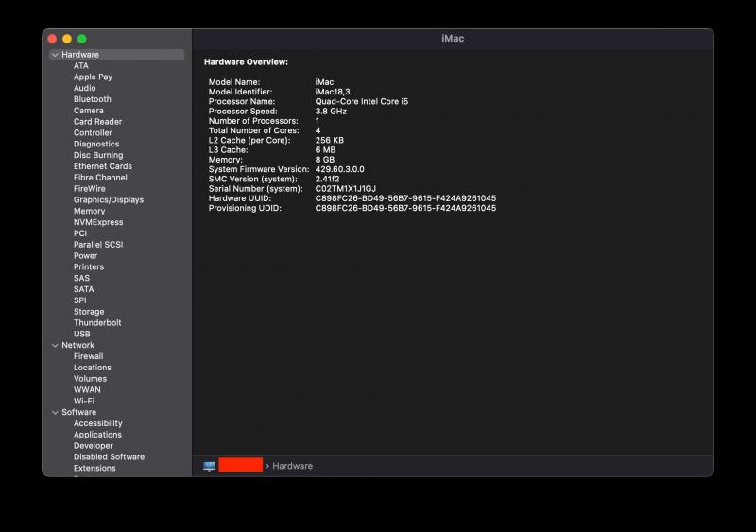Open Volumes under Network
Viewport: 756px width, 532px height.
[90, 379]
